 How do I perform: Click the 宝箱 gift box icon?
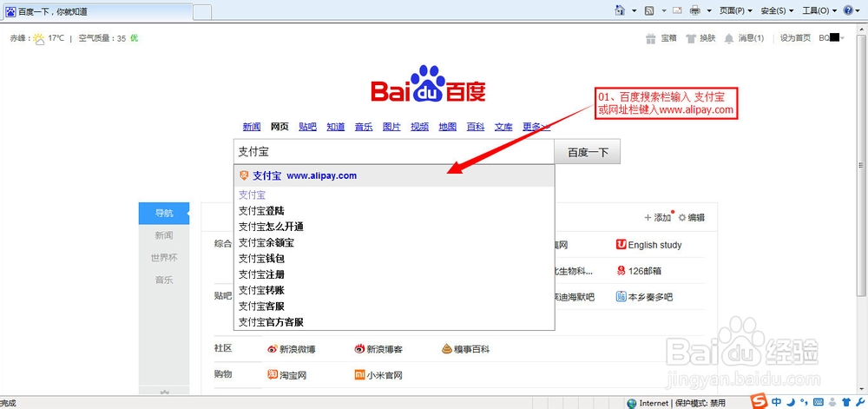coord(650,38)
